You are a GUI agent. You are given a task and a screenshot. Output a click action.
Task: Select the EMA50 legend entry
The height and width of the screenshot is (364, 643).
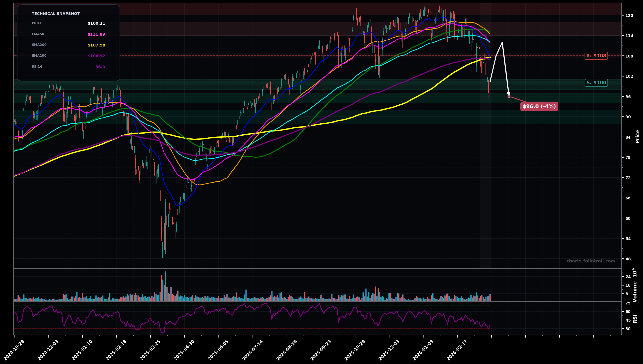click(38, 34)
